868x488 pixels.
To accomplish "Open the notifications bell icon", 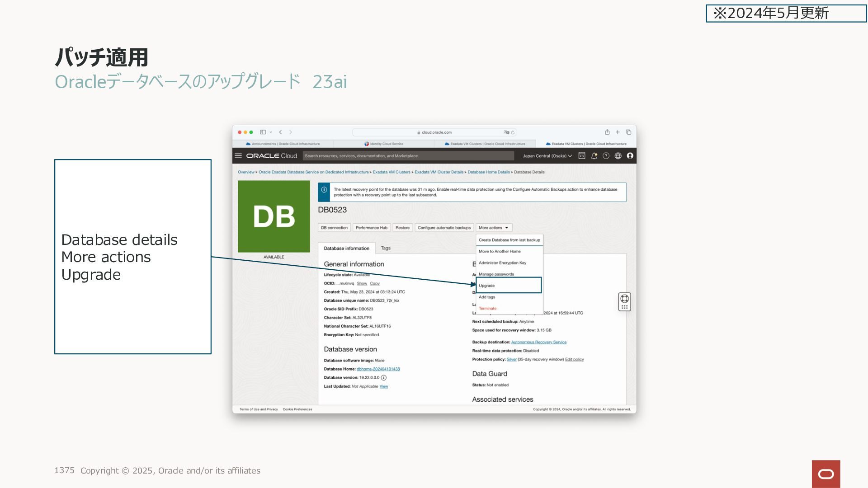I will [594, 156].
